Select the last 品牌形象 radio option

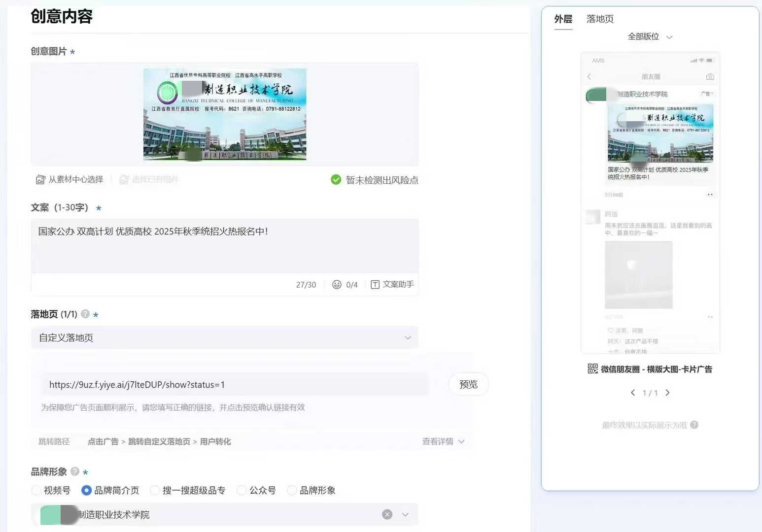292,490
